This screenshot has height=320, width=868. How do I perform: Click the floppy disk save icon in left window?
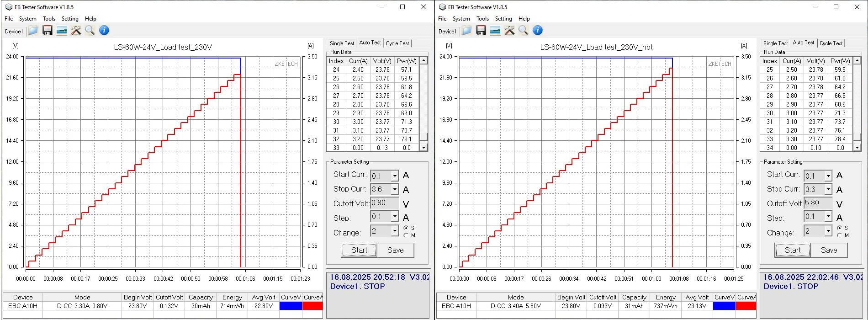click(x=48, y=31)
